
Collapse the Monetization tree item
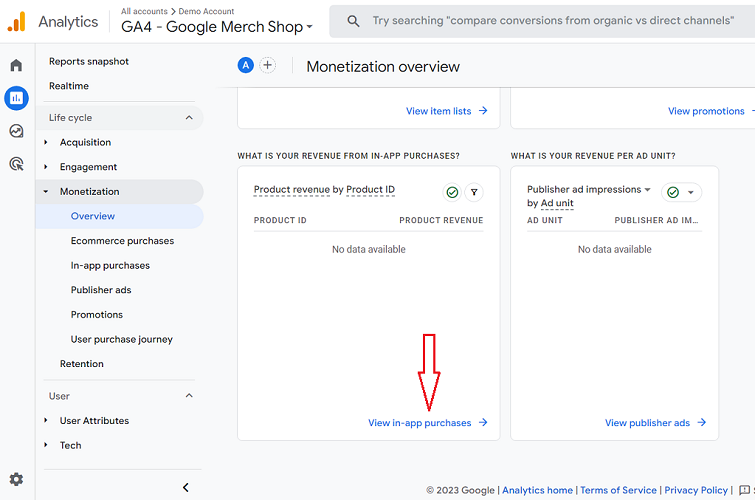(x=46, y=191)
